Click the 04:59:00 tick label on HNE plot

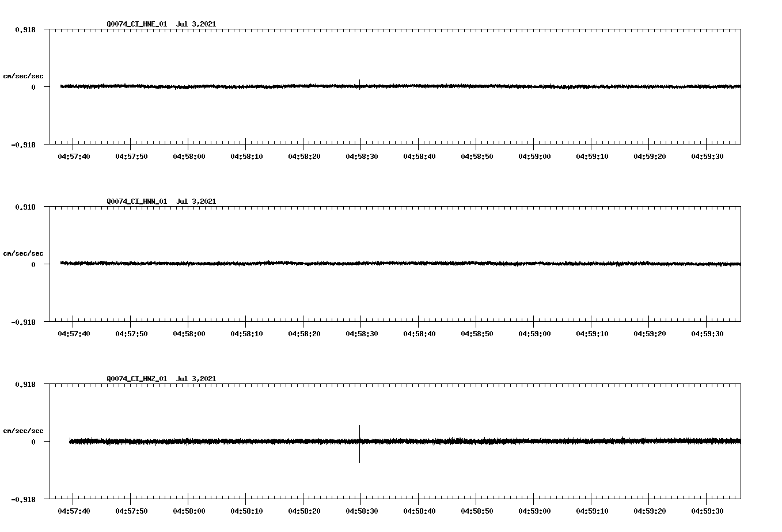pos(534,155)
